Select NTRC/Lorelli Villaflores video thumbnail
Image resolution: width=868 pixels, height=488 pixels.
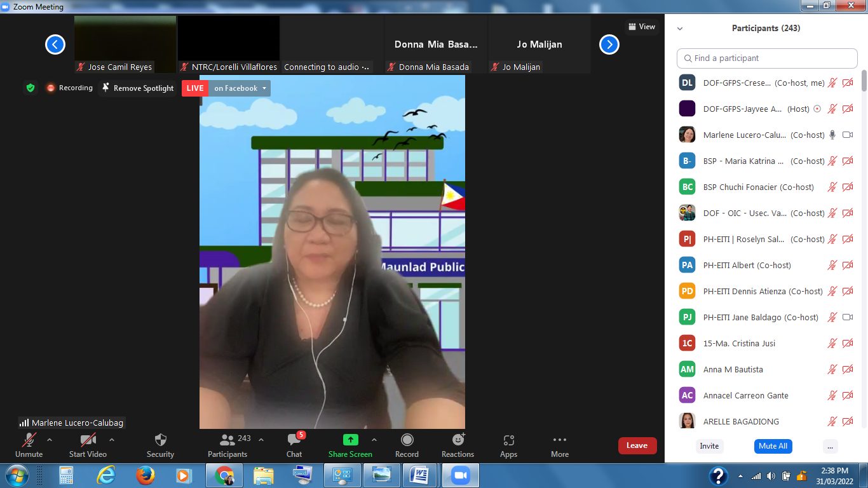[x=229, y=44]
